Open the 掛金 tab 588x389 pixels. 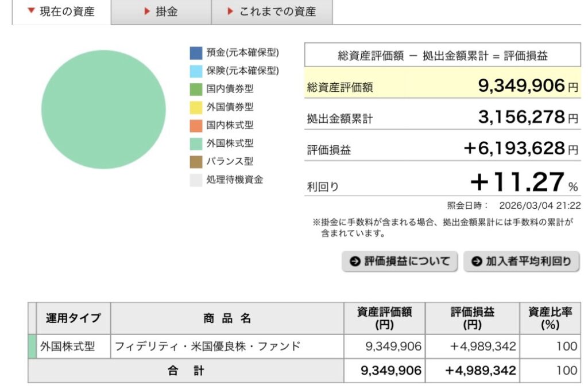coord(161,11)
